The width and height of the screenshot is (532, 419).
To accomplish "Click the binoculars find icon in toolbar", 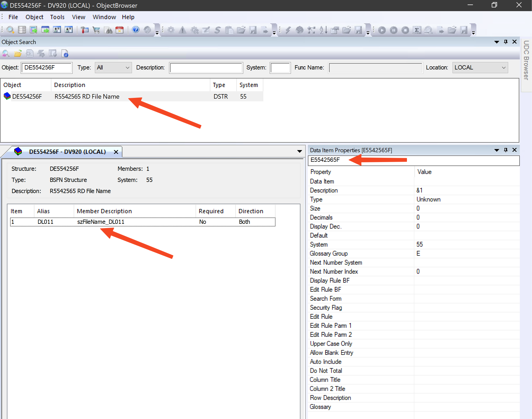I will pos(109,30).
